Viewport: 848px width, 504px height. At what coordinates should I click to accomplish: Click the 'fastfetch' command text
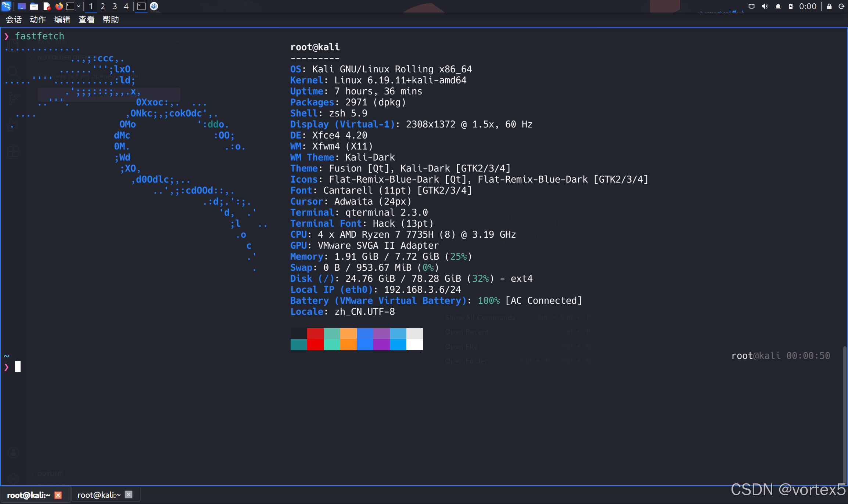(40, 36)
